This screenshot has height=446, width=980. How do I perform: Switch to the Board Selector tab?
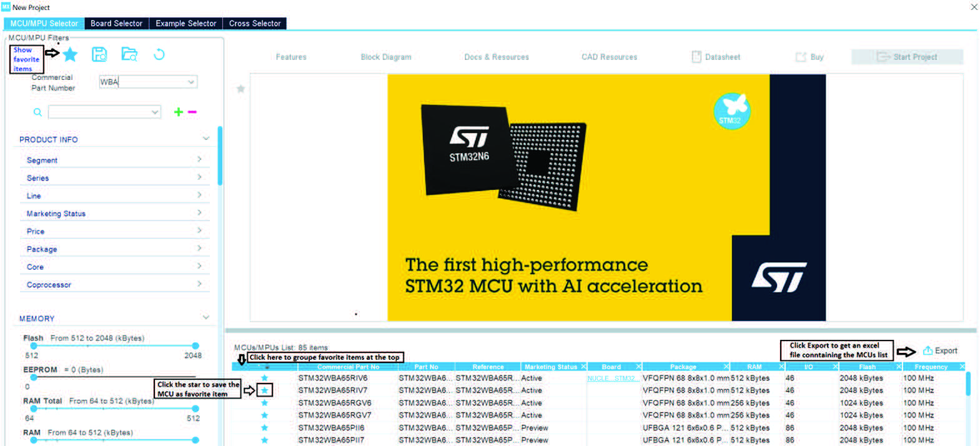(x=116, y=23)
